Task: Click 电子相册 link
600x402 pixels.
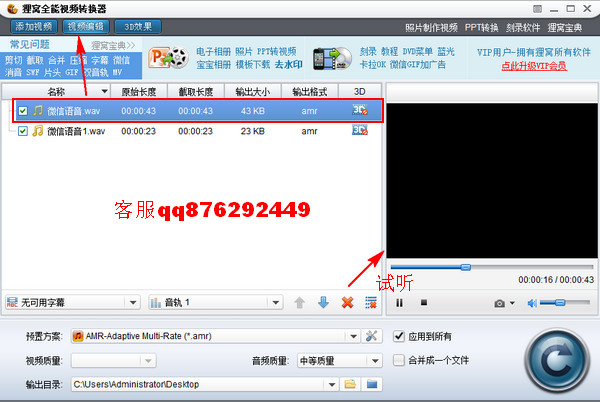Action: pos(214,52)
